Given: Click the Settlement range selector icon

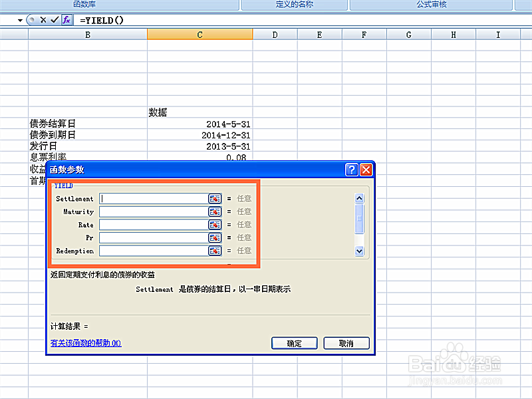Looking at the screenshot, I should pyautogui.click(x=215, y=198).
